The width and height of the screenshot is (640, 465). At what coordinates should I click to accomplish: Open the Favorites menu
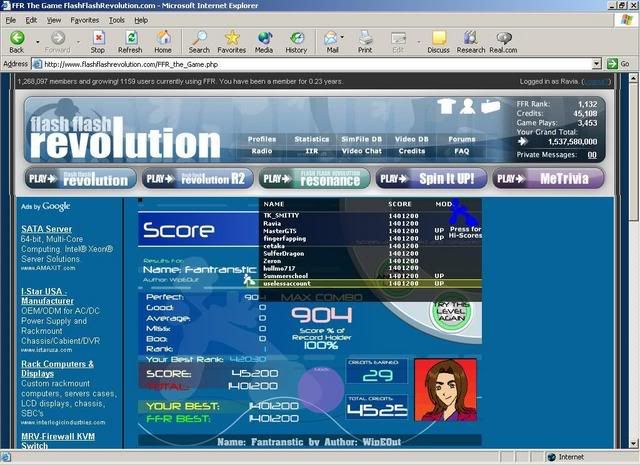(86, 19)
